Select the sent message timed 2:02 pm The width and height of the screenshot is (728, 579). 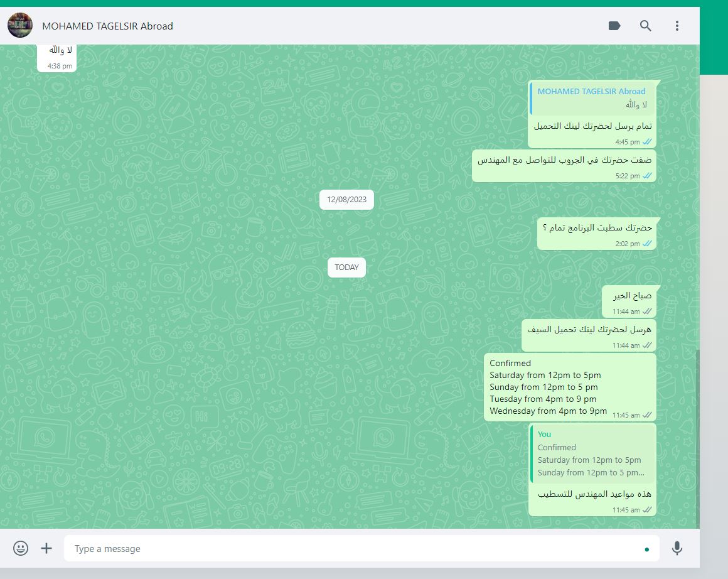597,234
